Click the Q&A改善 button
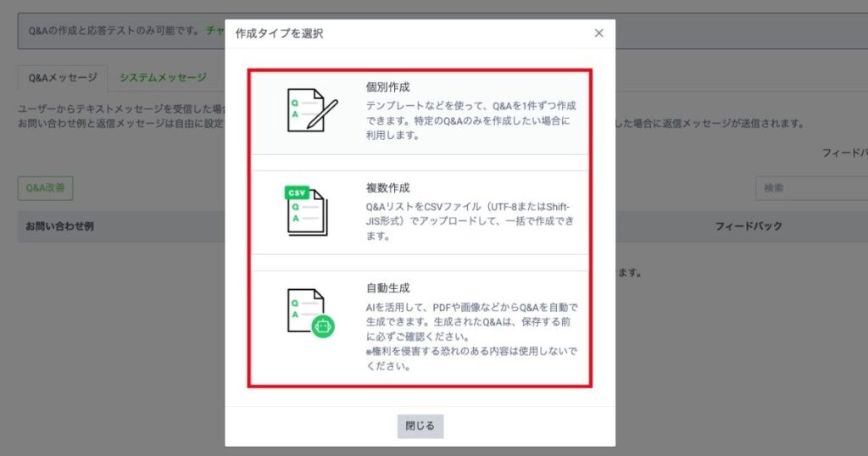The height and width of the screenshot is (456, 868). click(x=45, y=188)
